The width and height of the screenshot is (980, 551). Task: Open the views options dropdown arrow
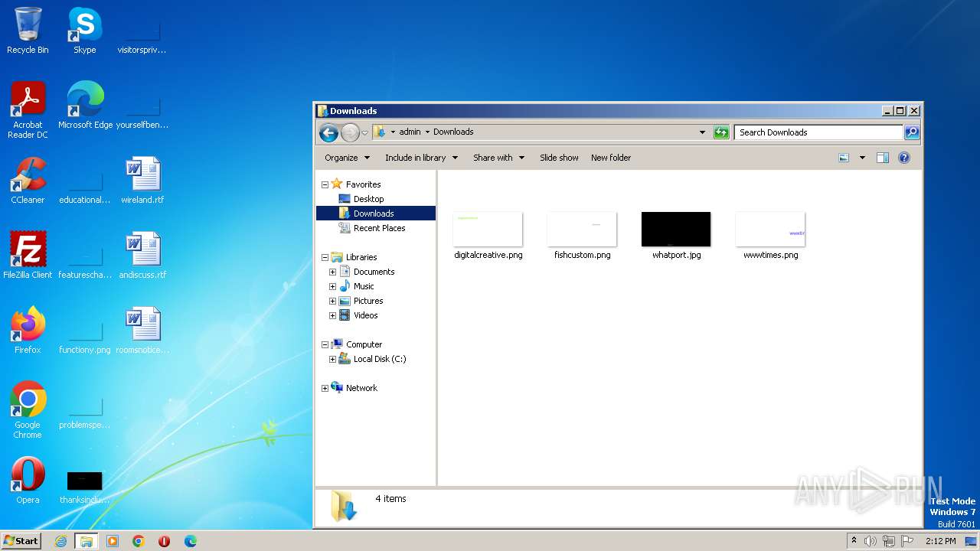click(x=862, y=158)
